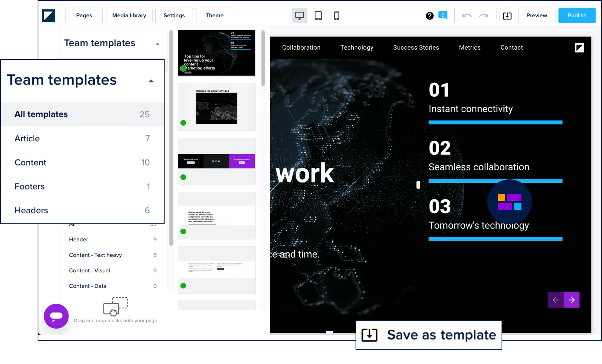
Task: Collapse the large Team templates panel
Action: pyautogui.click(x=151, y=81)
